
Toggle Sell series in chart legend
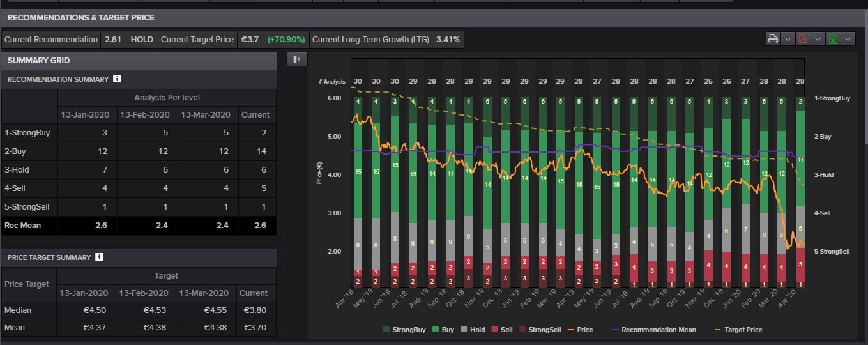pos(501,330)
